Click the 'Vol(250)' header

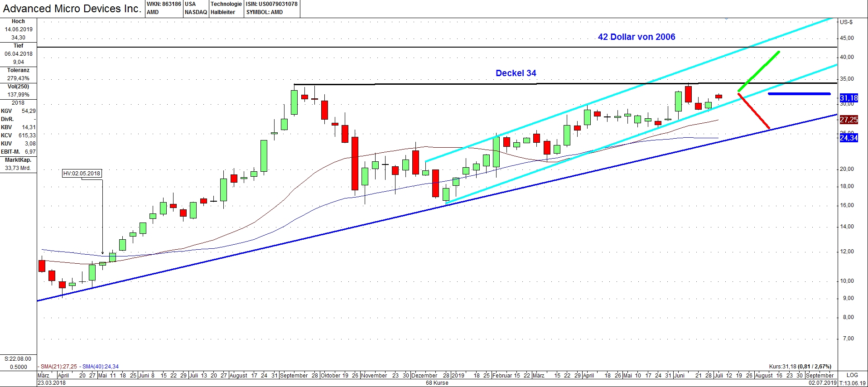pos(18,87)
